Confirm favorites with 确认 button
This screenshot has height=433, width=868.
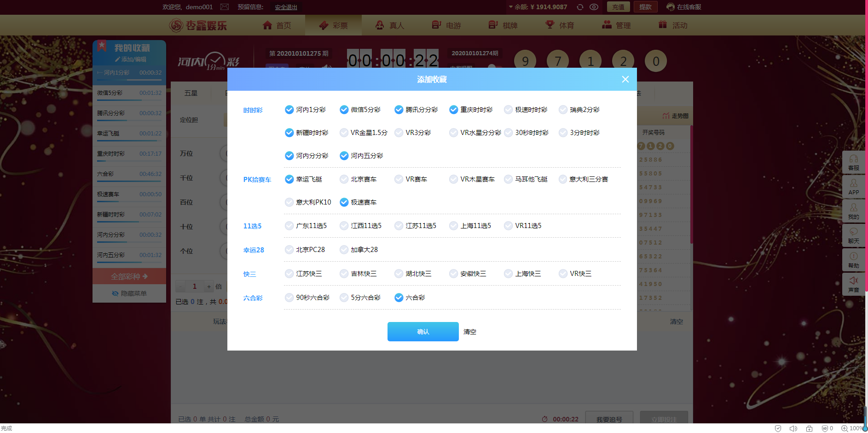pyautogui.click(x=423, y=332)
